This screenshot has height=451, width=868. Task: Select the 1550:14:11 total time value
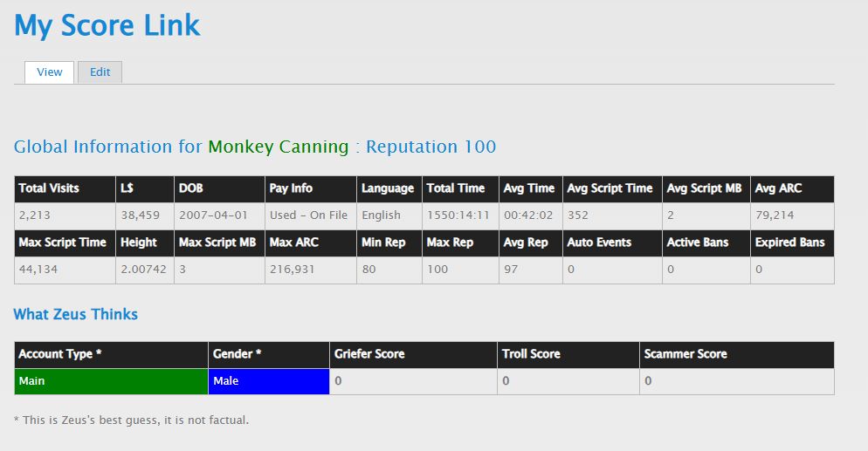[458, 215]
